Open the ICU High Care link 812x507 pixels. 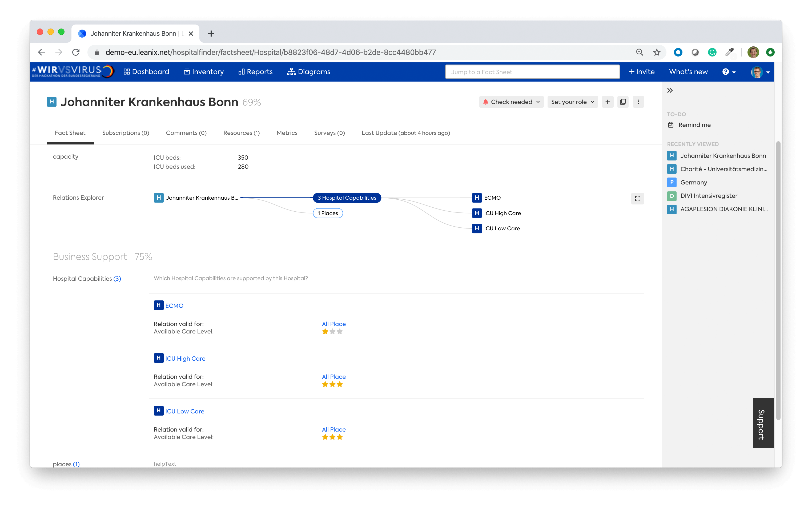pyautogui.click(x=185, y=358)
